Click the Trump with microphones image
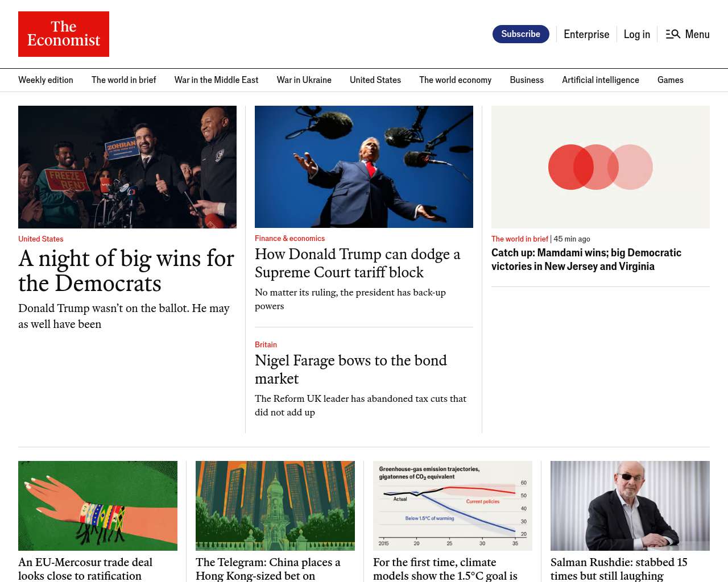728x582 pixels. pos(364,167)
